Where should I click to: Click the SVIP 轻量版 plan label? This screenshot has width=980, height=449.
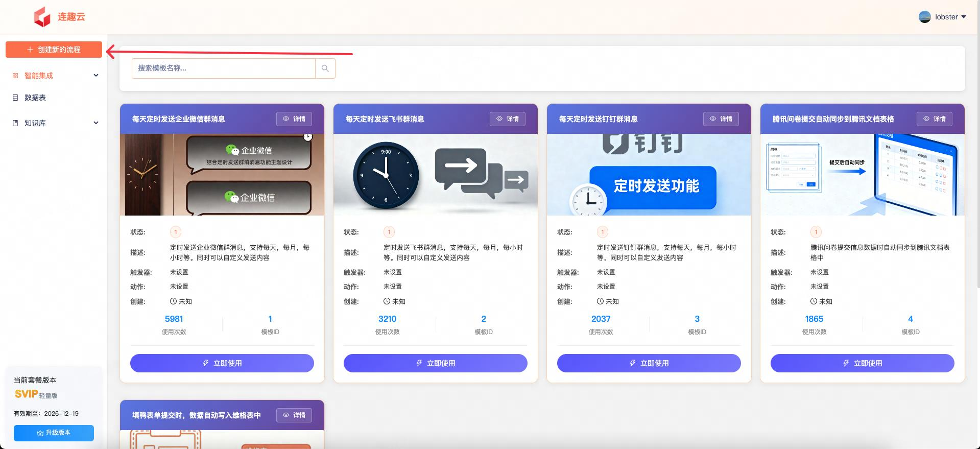tap(36, 394)
